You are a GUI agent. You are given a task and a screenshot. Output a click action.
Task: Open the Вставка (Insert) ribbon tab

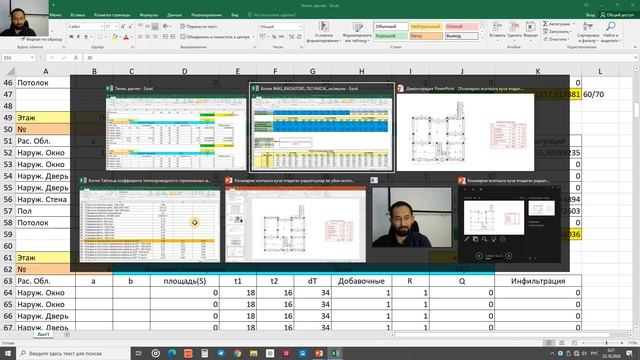coord(78,15)
